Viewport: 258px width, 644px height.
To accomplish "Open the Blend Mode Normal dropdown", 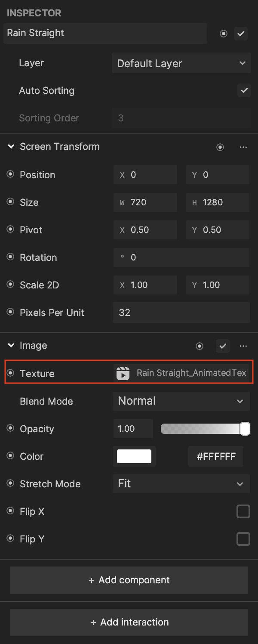I will coord(181,401).
